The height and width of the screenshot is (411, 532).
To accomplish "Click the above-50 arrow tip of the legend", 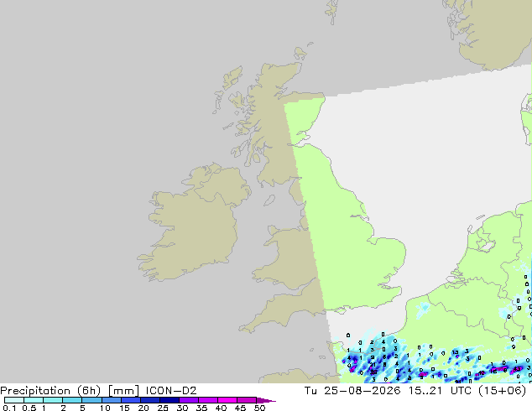I will click(266, 401).
